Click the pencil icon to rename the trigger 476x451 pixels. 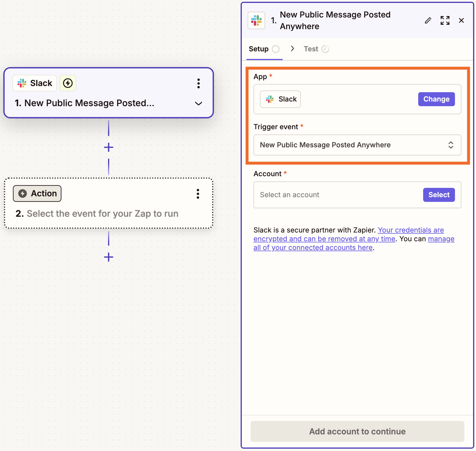point(428,20)
